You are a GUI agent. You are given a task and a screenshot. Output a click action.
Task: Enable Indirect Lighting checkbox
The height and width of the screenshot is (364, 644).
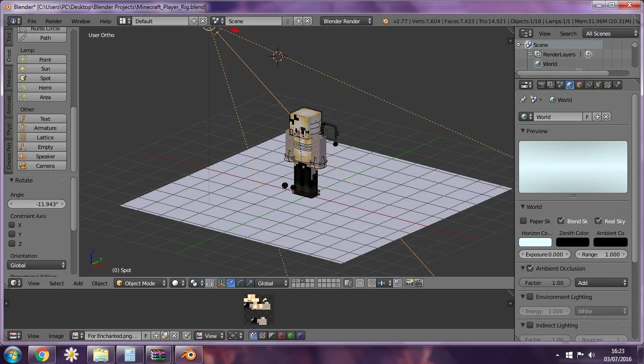point(530,325)
